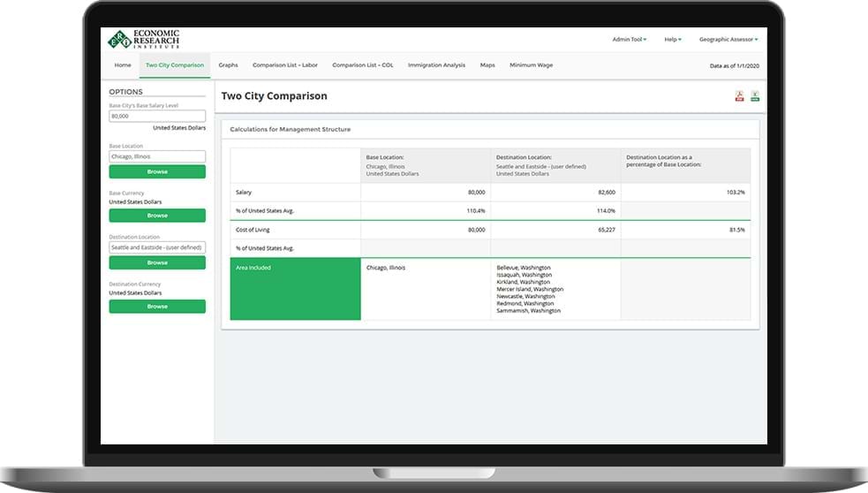Click the Economic Research Institute logo
This screenshot has width=868, height=493.
pos(143,40)
